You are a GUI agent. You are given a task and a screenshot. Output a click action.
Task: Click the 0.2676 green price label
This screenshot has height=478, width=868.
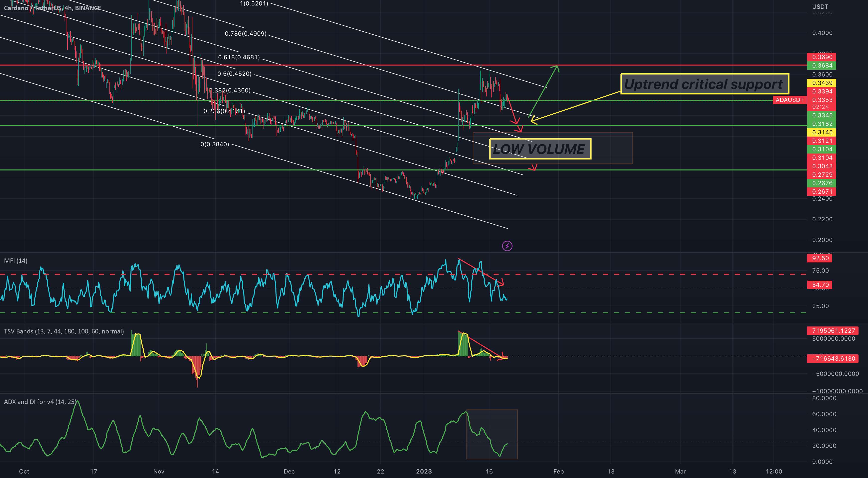click(821, 183)
